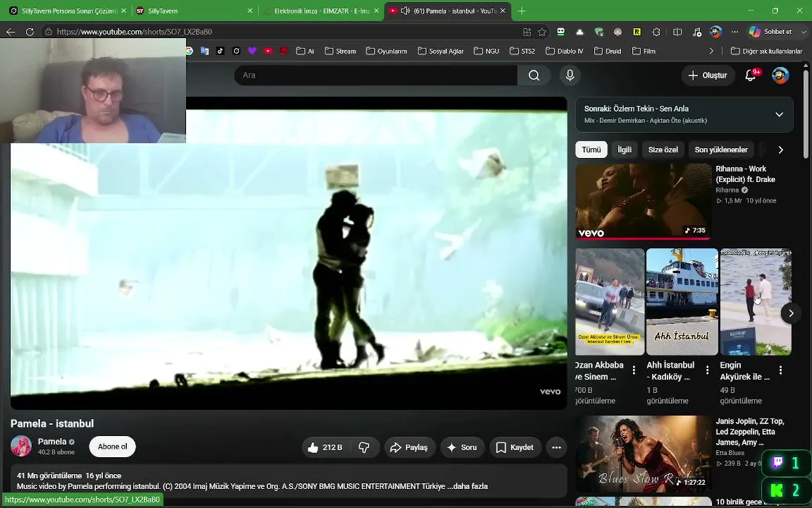The image size is (812, 508).
Task: Open browser Extensions puzzle icon
Action: [656, 32]
